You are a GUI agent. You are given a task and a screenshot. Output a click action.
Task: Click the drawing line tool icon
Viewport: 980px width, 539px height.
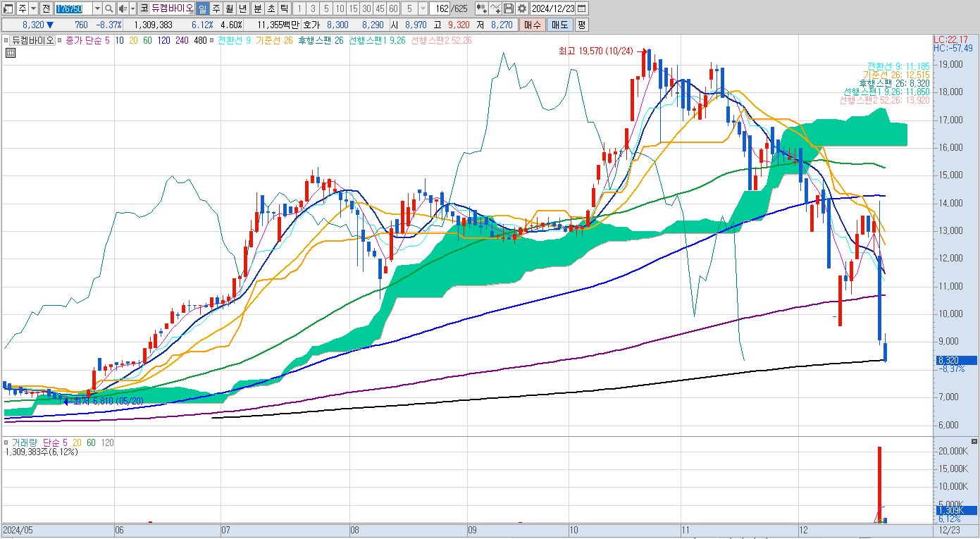[x=495, y=8]
